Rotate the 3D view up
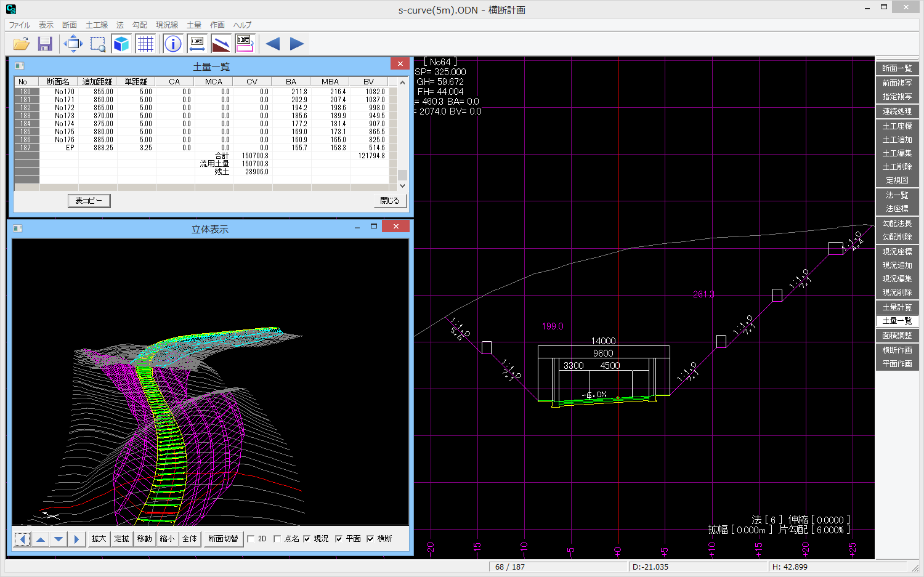Image resolution: width=924 pixels, height=577 pixels. pos(41,539)
